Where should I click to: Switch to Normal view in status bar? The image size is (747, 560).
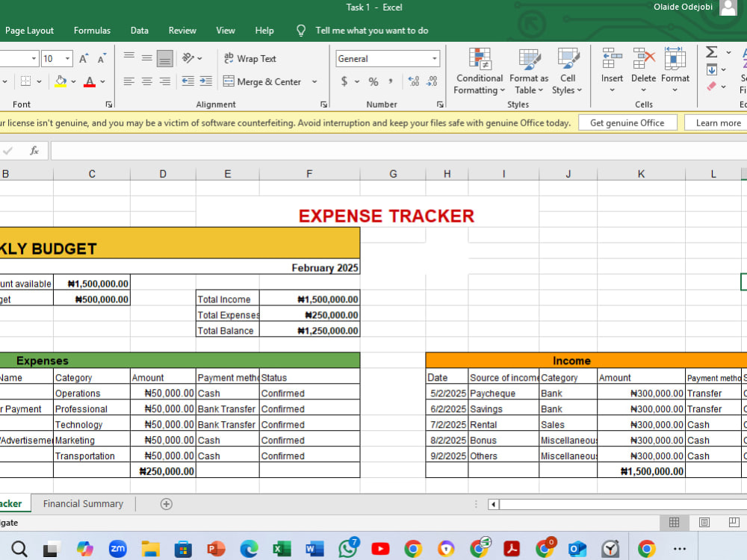pos(674,523)
